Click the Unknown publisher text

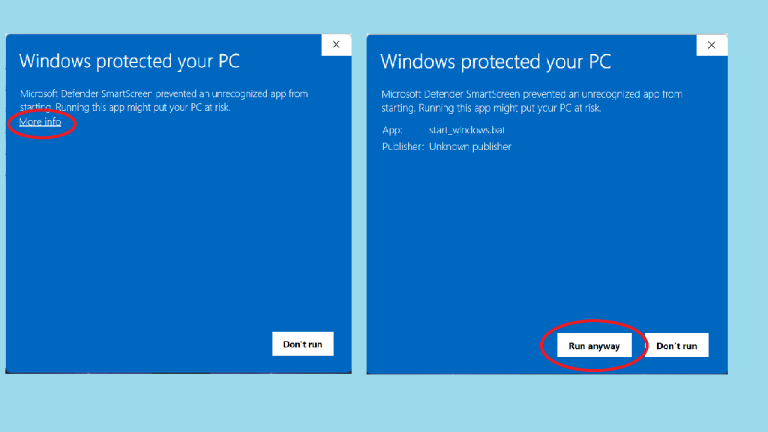tap(470, 146)
